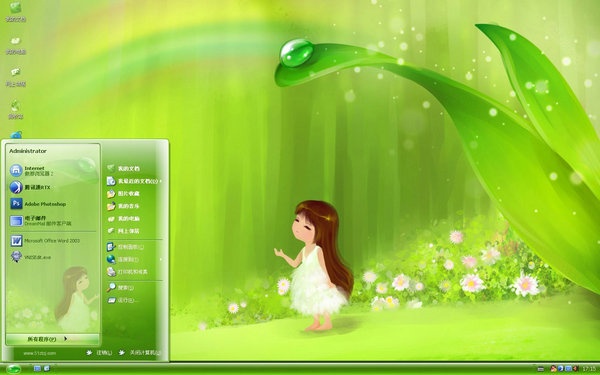The width and height of the screenshot is (600, 375).
Task: Open 我的音乐 folder in Start menu
Action: tap(123, 206)
